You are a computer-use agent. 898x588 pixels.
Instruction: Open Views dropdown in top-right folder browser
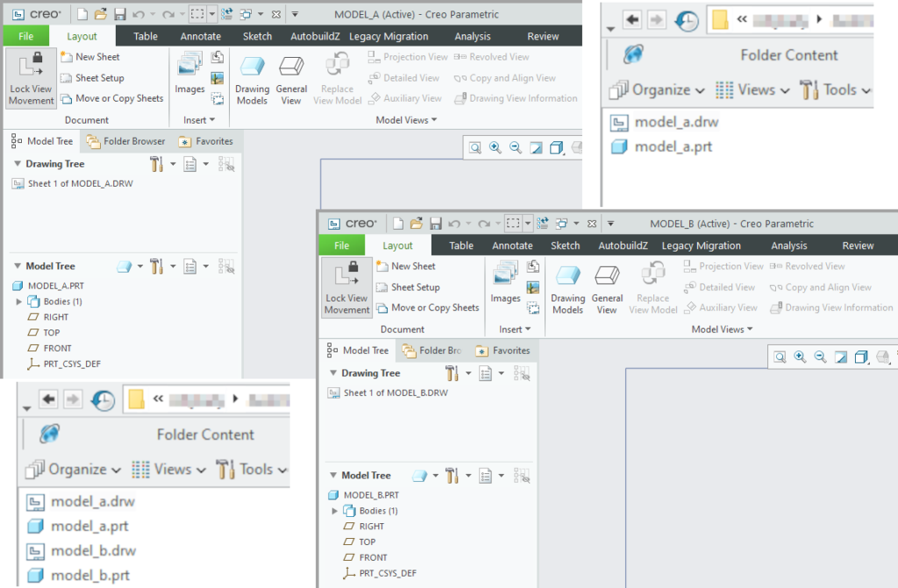pos(752,90)
